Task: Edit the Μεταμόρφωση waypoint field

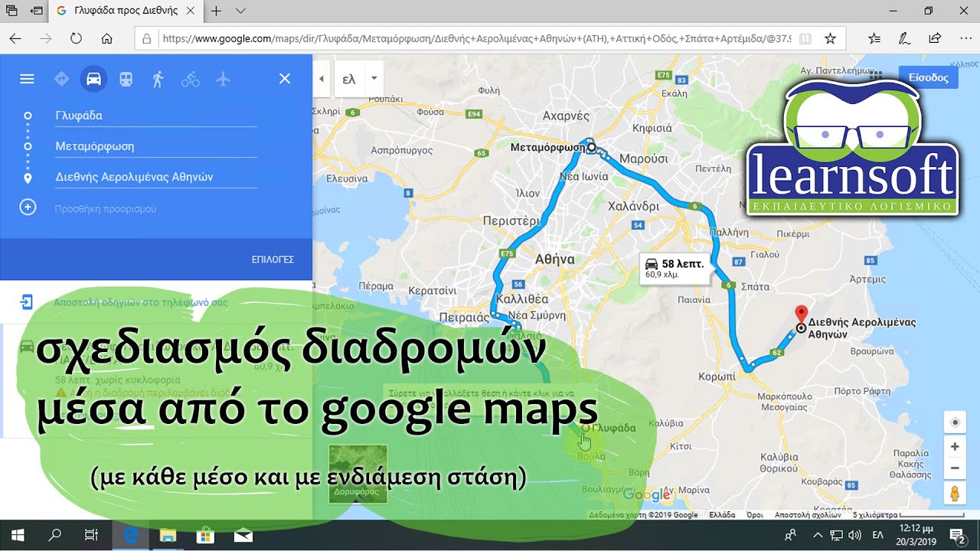Action: pyautogui.click(x=155, y=146)
